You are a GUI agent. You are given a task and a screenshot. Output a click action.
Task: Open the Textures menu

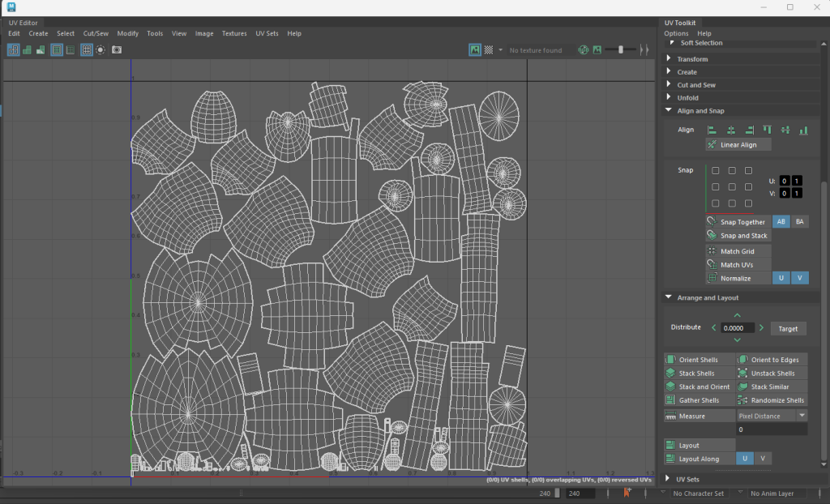(x=234, y=33)
